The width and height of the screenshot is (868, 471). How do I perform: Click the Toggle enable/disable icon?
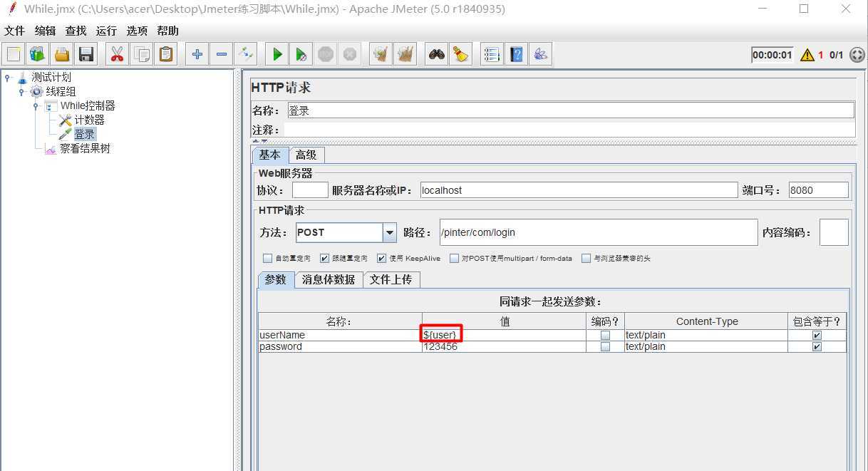(246, 54)
